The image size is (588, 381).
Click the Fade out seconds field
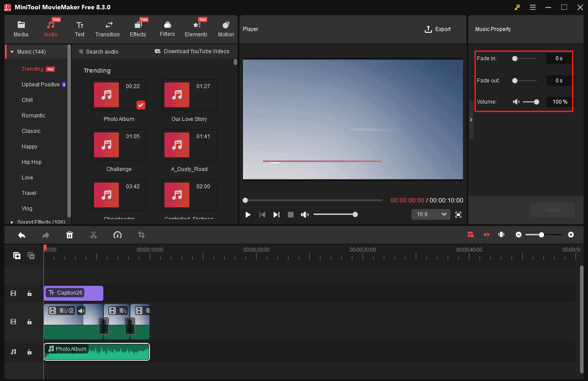click(x=559, y=81)
